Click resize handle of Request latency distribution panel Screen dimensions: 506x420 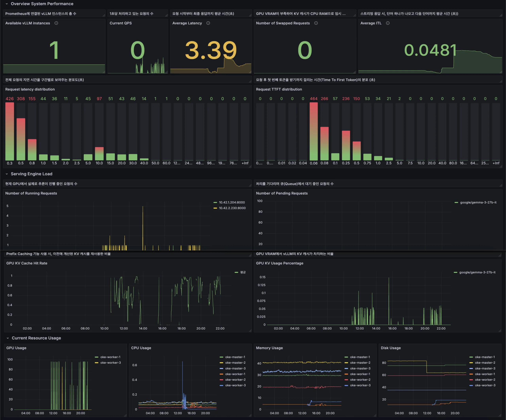(x=250, y=166)
